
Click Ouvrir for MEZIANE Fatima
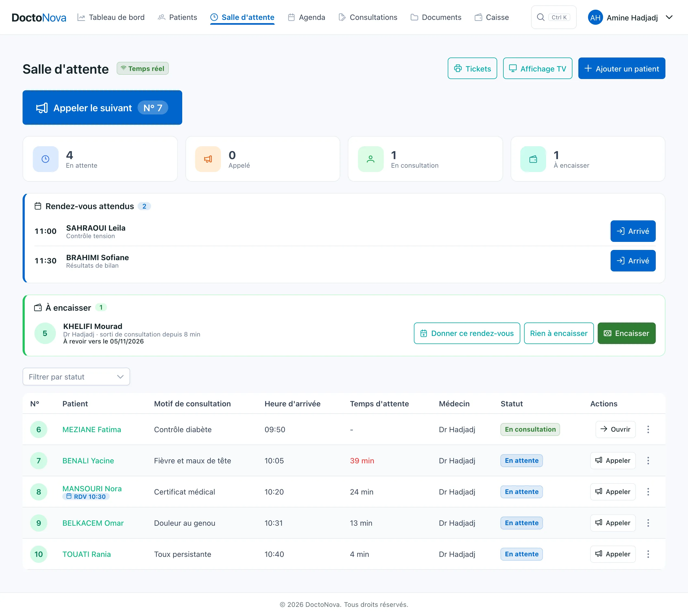[615, 429]
